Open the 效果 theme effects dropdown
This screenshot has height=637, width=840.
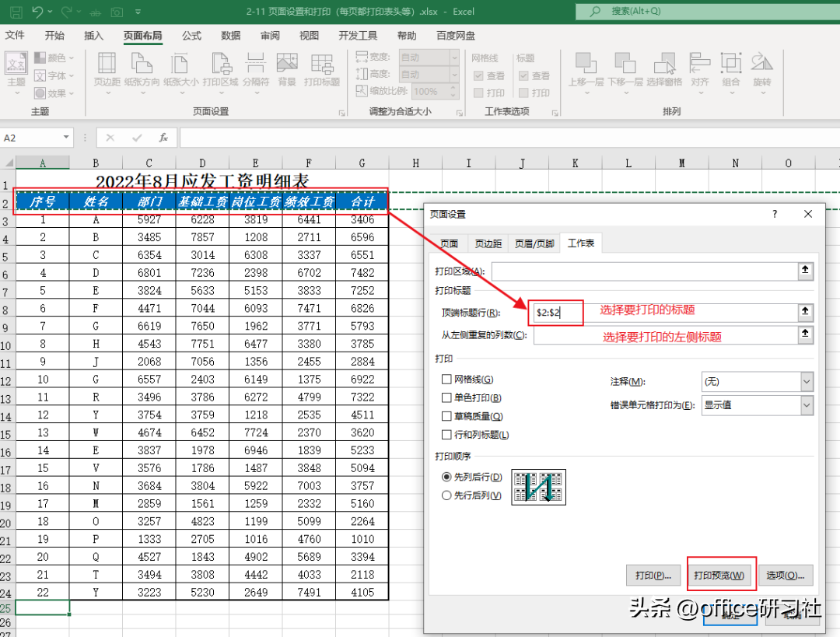54,93
